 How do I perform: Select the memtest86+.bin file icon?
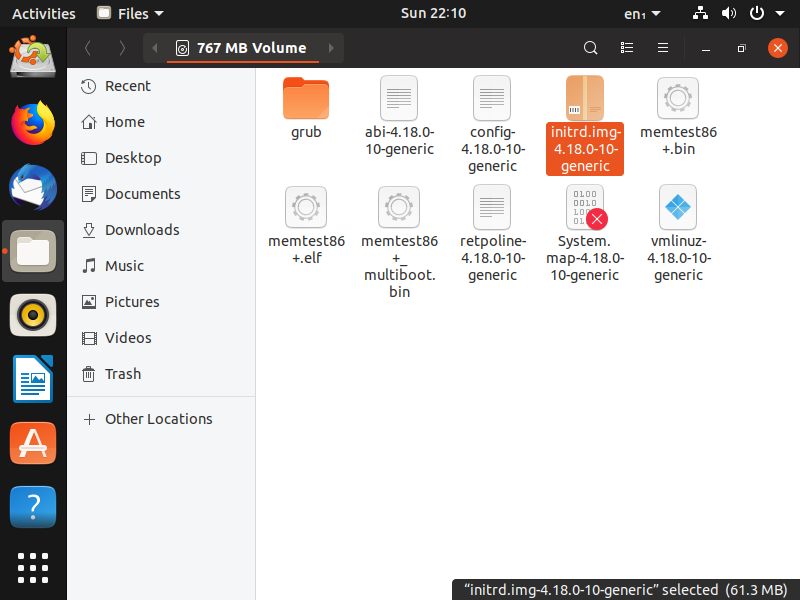click(x=678, y=99)
